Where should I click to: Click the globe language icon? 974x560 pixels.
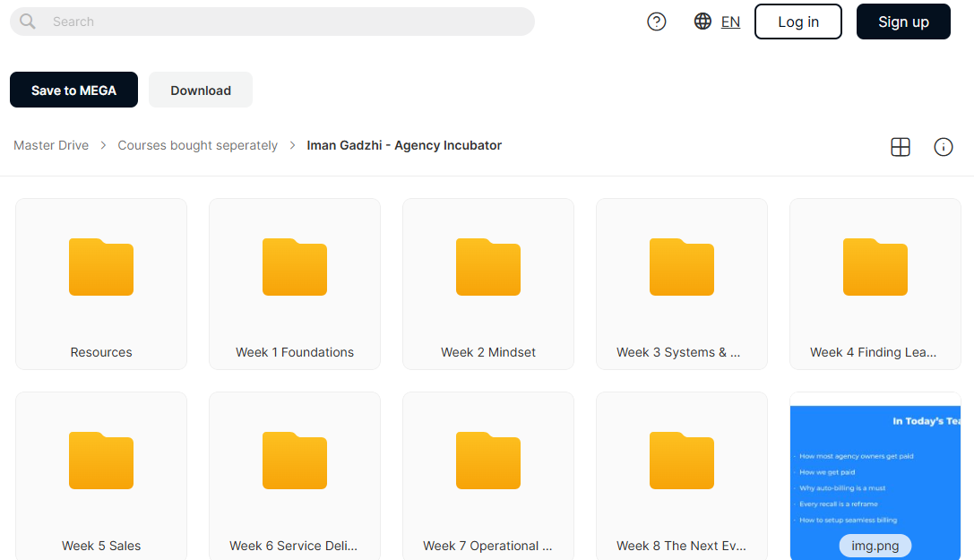tap(702, 22)
